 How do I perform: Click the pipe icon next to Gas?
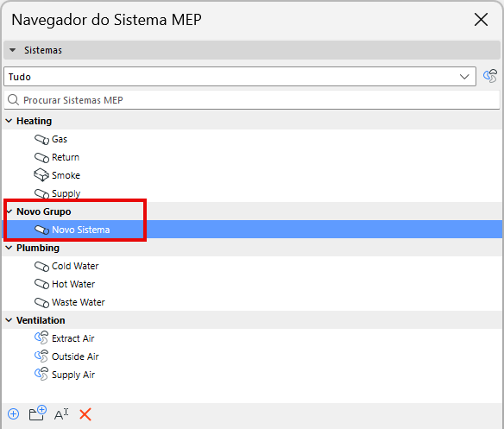41,139
